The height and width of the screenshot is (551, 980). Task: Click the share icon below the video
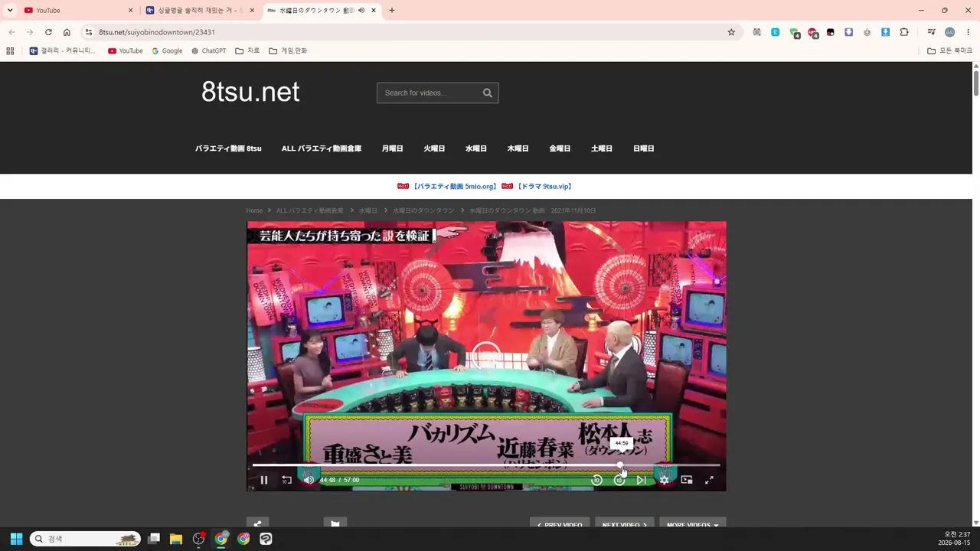257,524
